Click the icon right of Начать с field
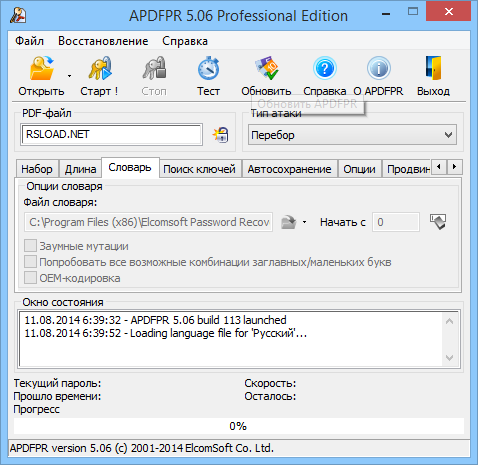Screen dimensions: 478x465 (x=438, y=222)
